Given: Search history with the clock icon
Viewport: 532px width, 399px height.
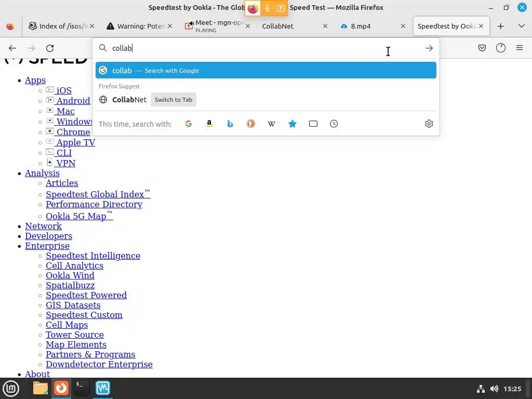Looking at the screenshot, I should click(x=334, y=124).
